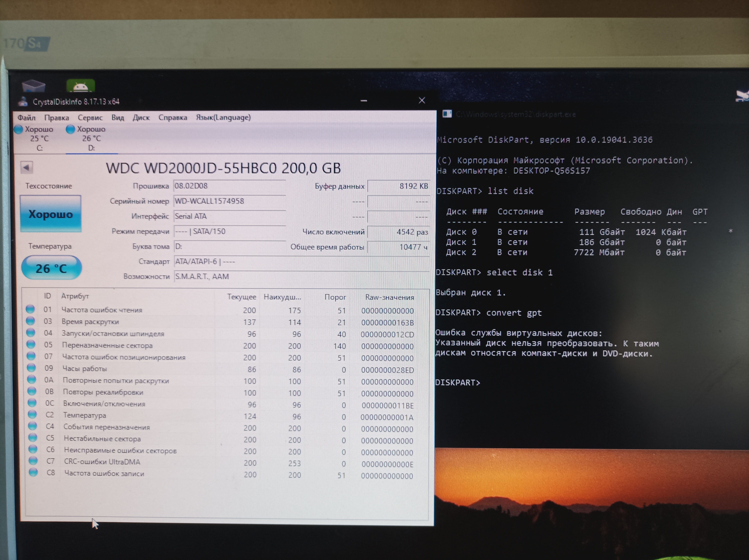The width and height of the screenshot is (749, 560).
Task: Click the status icon for attribute 05
Action: [31, 344]
